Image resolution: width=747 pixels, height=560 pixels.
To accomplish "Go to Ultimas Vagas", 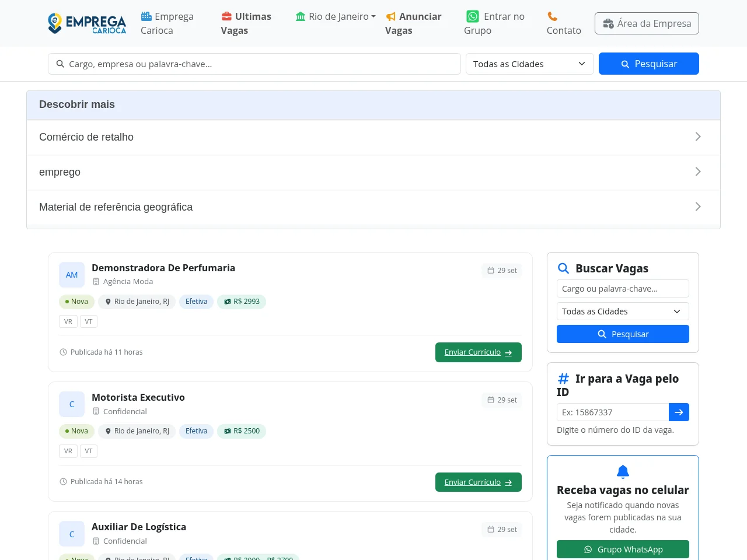I will click(246, 23).
